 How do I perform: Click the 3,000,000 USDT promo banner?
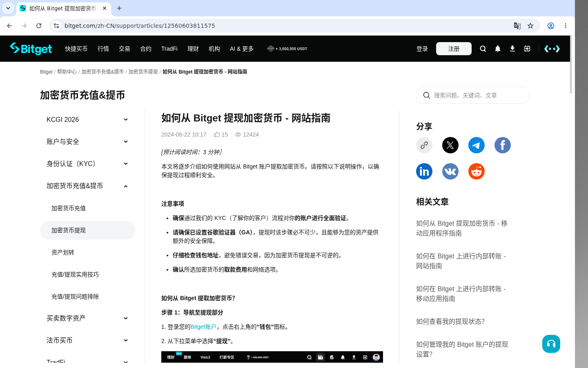(287, 49)
